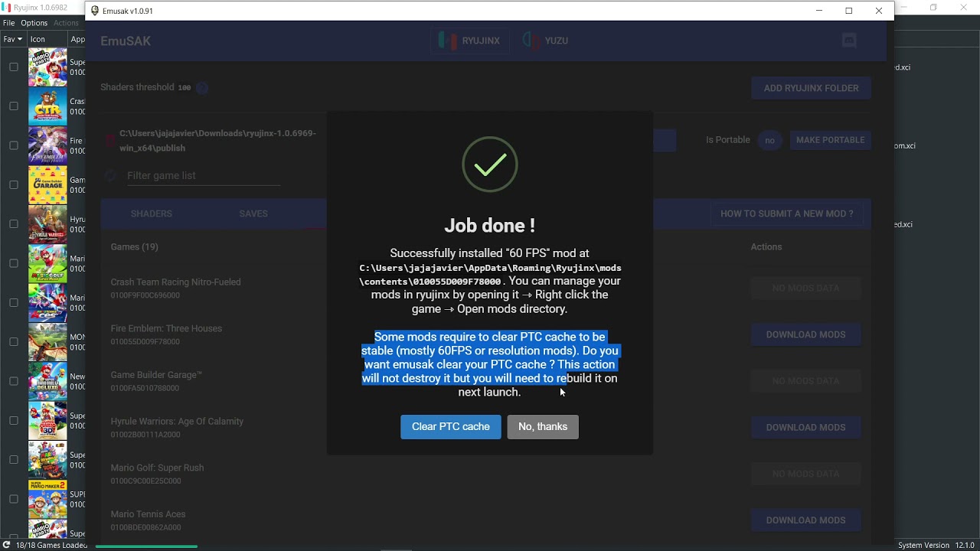
Task: Click the search icon beside filter field
Action: point(110,176)
